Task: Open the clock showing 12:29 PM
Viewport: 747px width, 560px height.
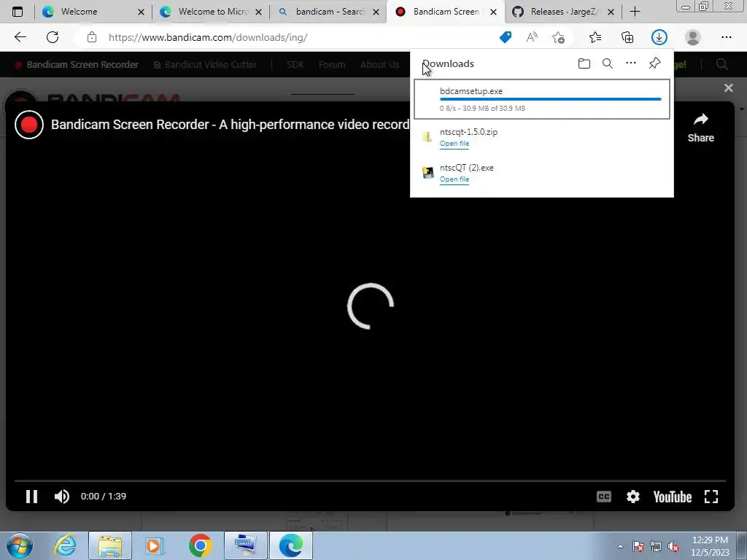Action: tap(710, 545)
